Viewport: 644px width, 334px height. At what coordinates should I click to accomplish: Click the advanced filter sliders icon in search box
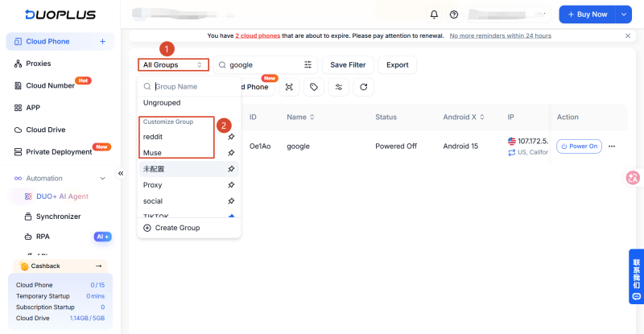tap(308, 64)
